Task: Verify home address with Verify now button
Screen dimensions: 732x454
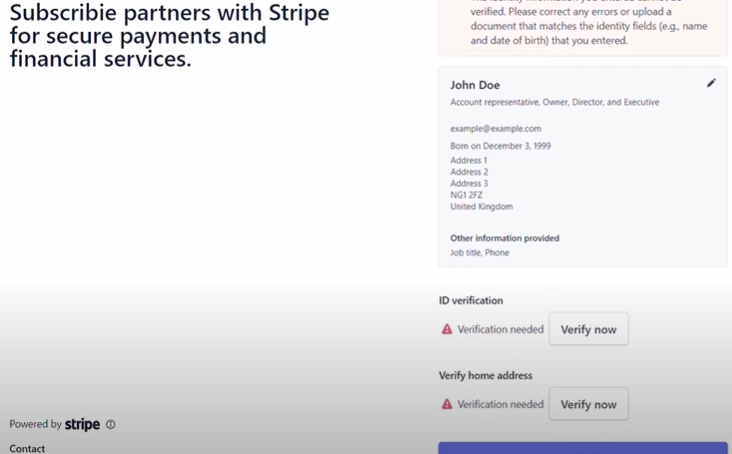Action: click(588, 404)
